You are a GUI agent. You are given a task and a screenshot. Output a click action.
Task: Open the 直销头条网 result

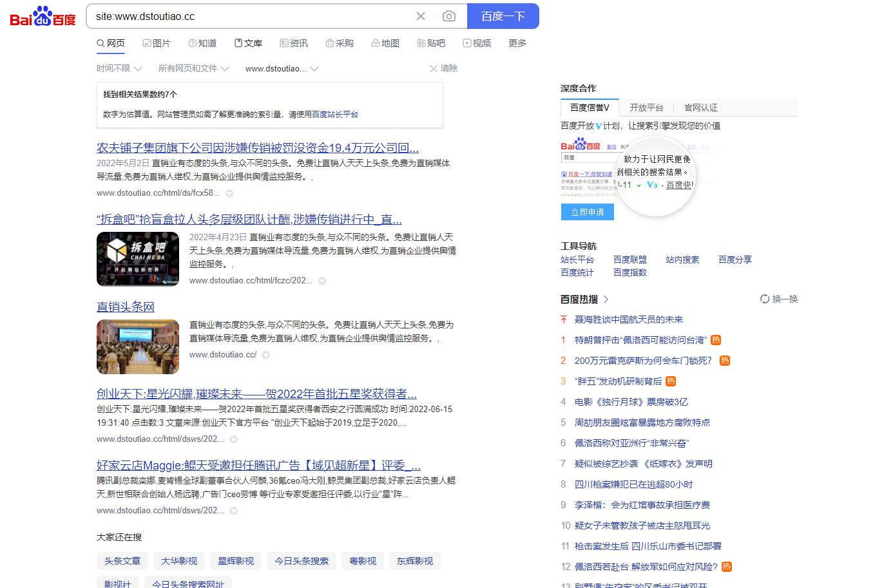click(126, 307)
